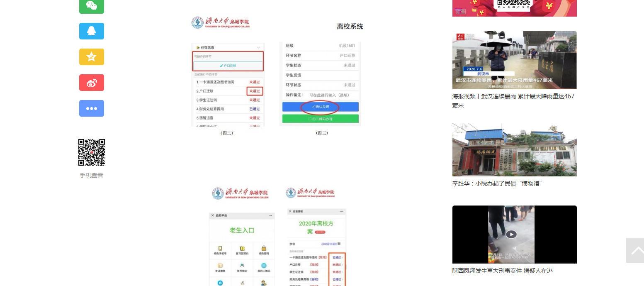Image resolution: width=644 pixels, height=286 pixels.
Task: Click 操作备注 input field in figure three
Action: 320,95
